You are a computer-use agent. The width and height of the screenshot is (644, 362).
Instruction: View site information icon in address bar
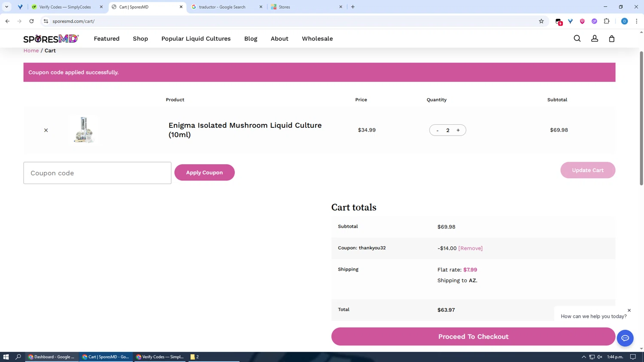coord(46,21)
